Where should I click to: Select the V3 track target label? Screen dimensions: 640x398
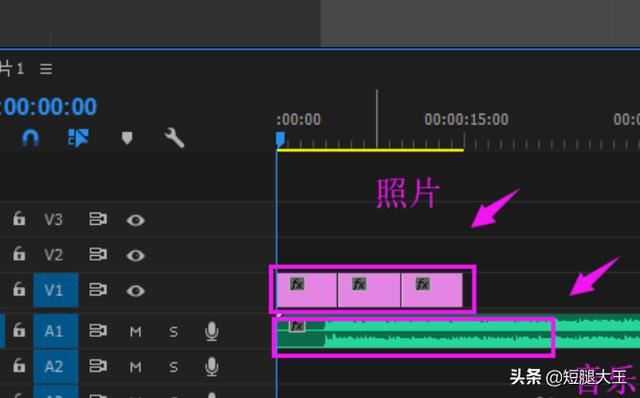tap(53, 220)
